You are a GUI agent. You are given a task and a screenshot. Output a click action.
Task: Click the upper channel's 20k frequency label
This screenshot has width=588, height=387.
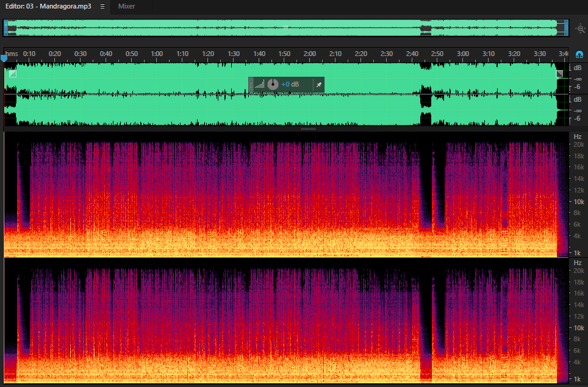coord(579,144)
